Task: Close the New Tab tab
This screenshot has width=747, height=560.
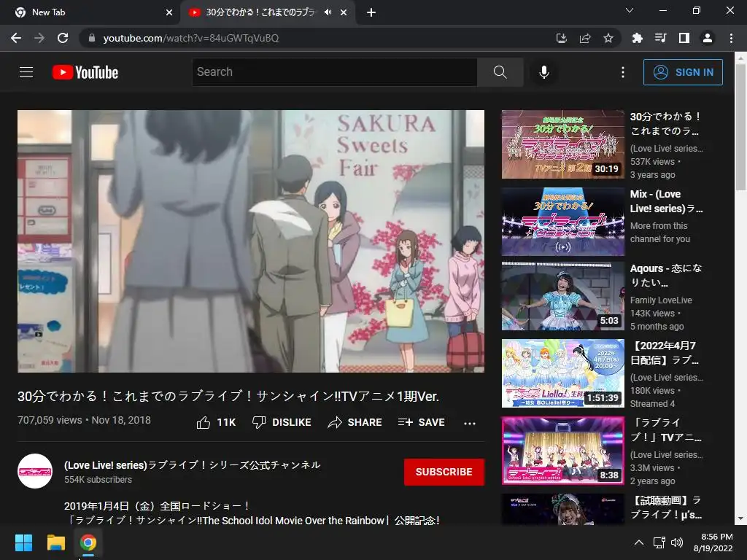Action: click(169, 12)
